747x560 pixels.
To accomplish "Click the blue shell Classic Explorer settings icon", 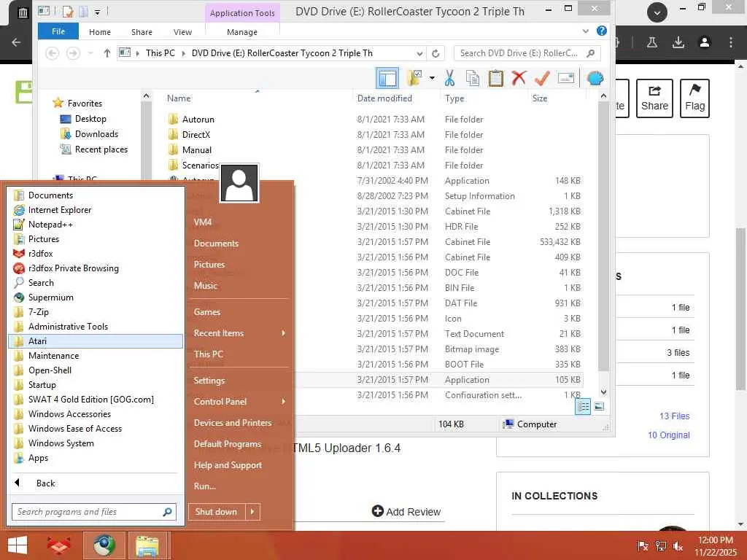I will (595, 78).
